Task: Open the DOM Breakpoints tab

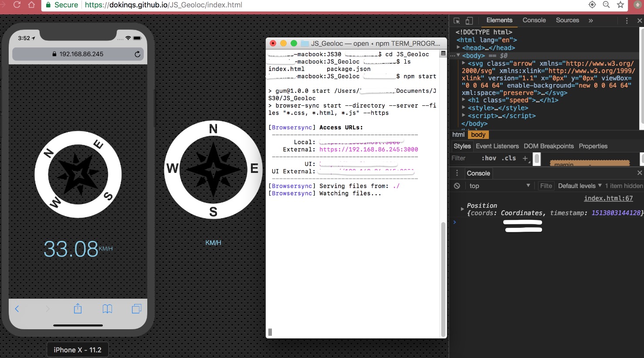Action: pos(549,146)
